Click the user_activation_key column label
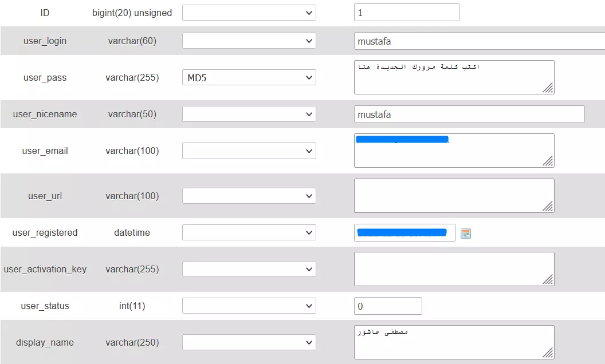Image resolution: width=605 pixels, height=364 pixels. pyautogui.click(x=45, y=269)
